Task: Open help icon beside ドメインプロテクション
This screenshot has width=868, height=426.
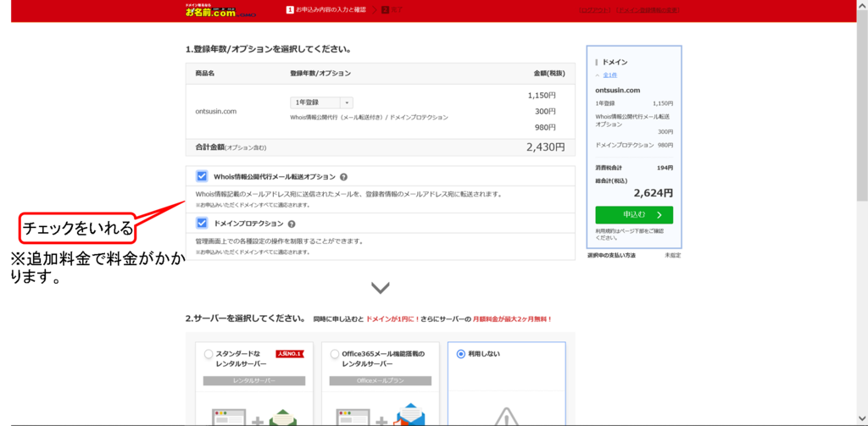Action: click(292, 224)
